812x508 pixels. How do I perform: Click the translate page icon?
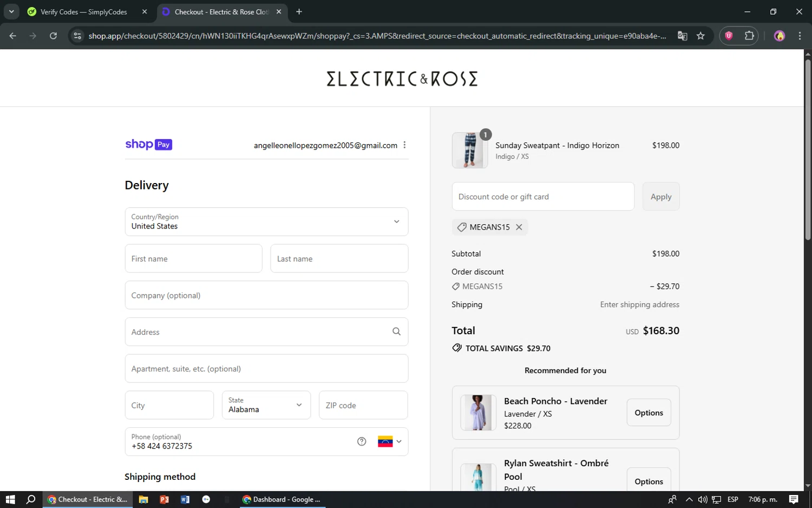point(682,36)
